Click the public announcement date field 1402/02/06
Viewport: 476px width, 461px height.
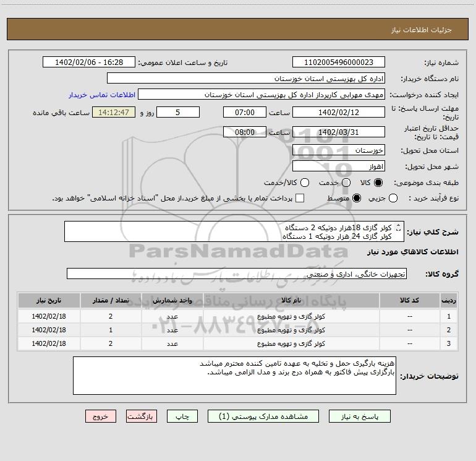[89, 62]
